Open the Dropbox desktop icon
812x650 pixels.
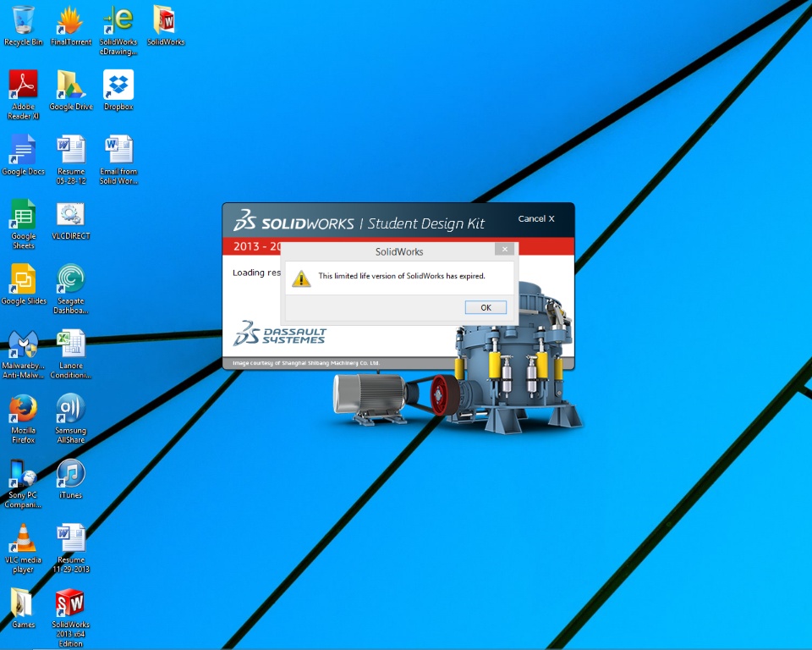(118, 91)
